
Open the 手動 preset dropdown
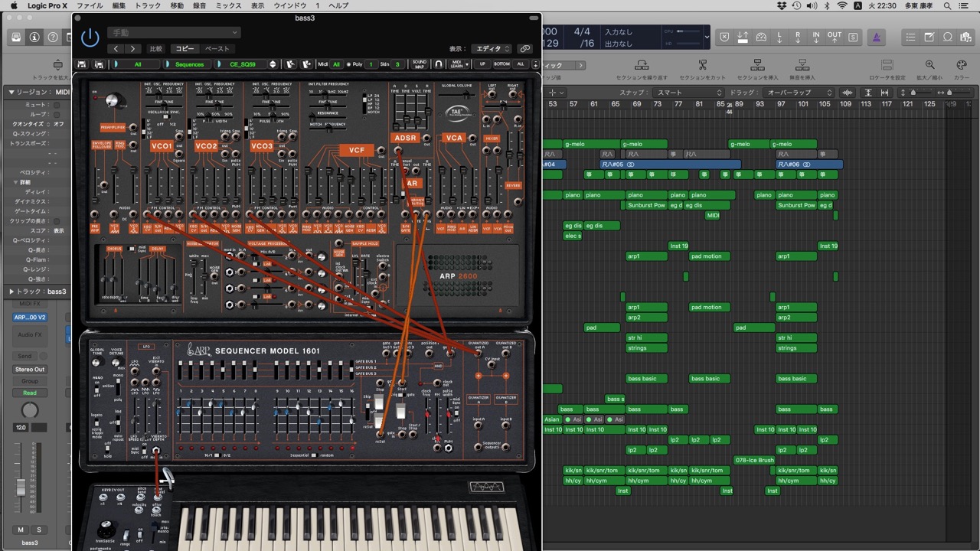(174, 33)
